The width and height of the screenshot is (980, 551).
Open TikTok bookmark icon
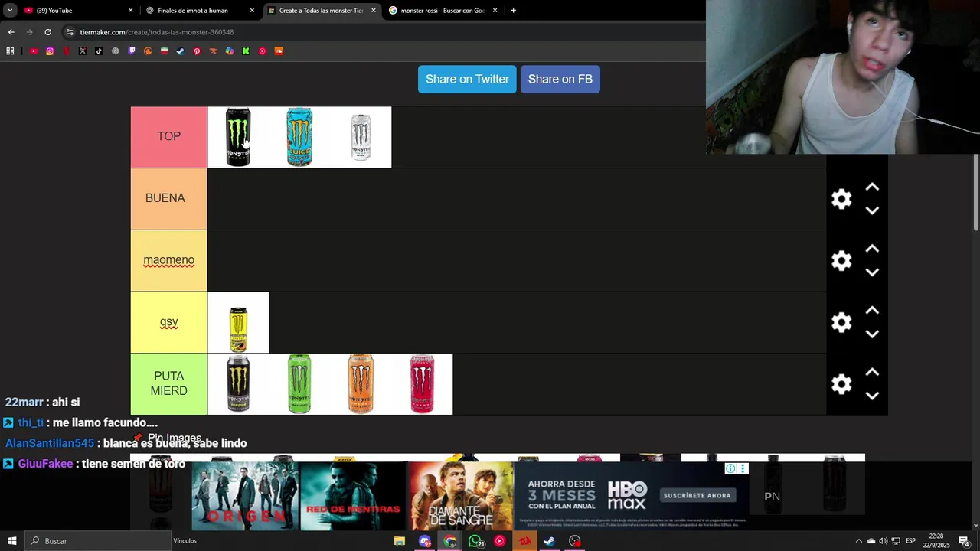99,51
